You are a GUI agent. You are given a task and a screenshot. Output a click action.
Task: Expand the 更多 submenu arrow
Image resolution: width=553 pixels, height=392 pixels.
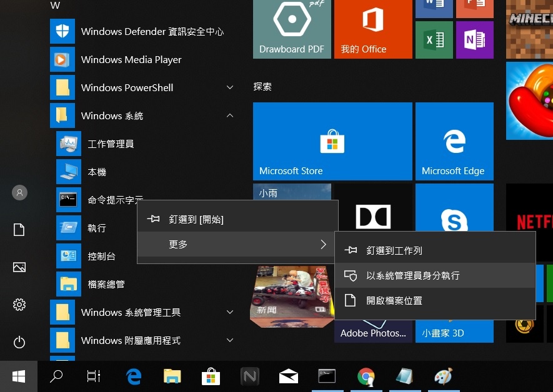324,244
